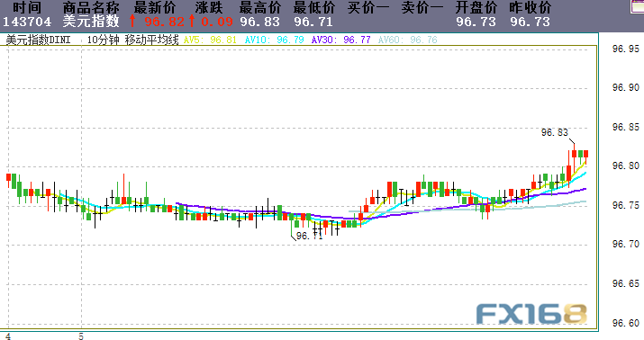The image size is (644, 340).
Task: Click the yellow AV5: 96.81 legend
Action: click(x=210, y=40)
